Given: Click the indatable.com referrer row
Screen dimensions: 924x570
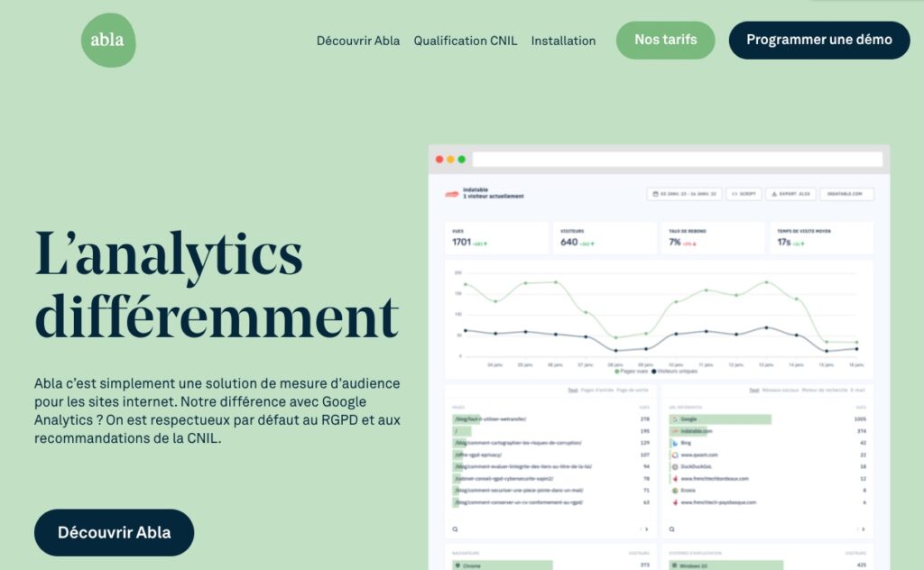Looking at the screenshot, I should click(768, 431).
